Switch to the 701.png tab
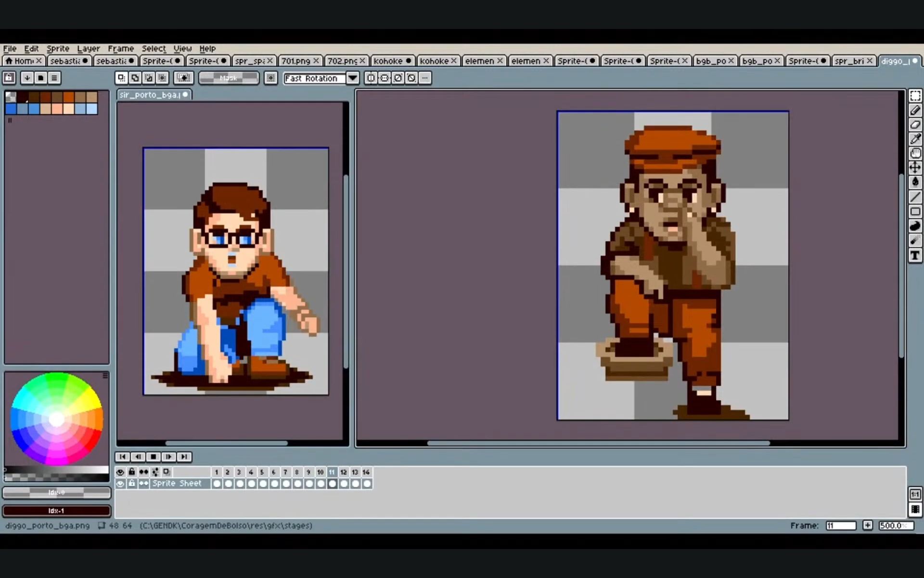This screenshot has width=924, height=578. pos(295,61)
